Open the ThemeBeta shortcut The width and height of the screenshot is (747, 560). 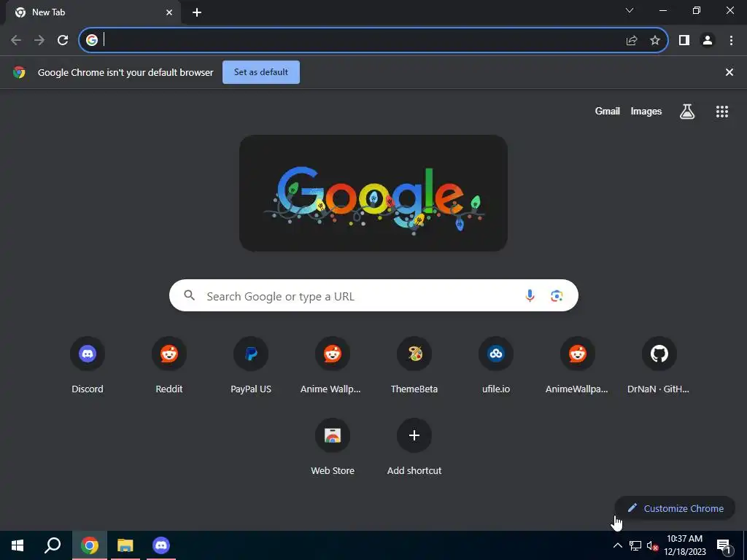click(x=414, y=365)
